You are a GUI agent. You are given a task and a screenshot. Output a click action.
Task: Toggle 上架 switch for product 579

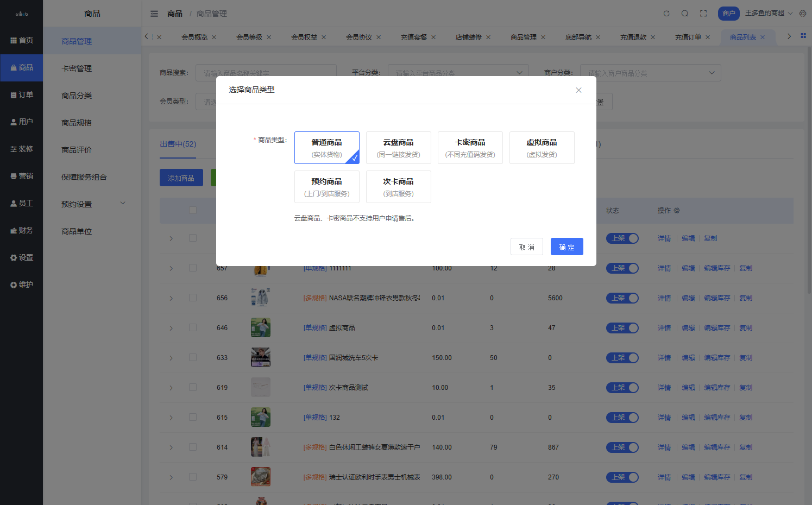(622, 477)
